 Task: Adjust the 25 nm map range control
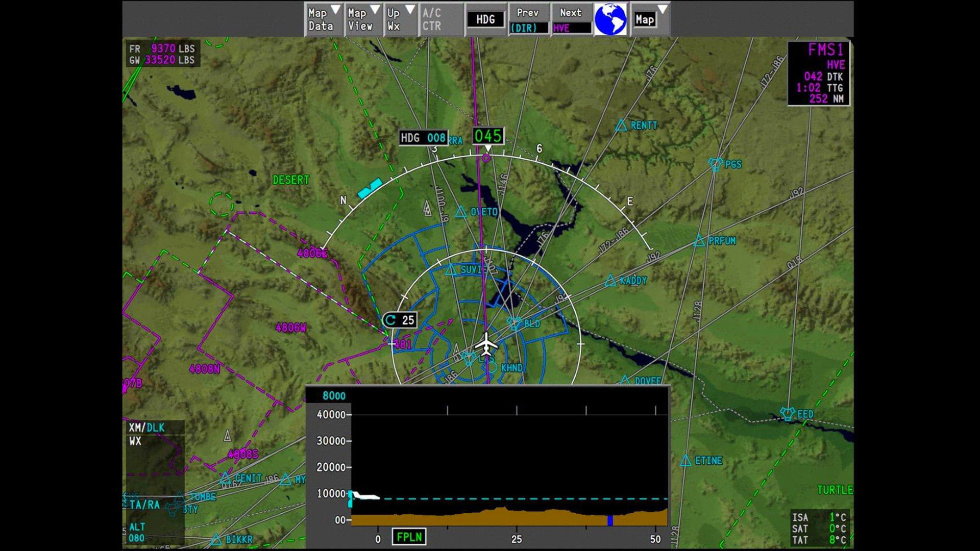click(x=400, y=320)
